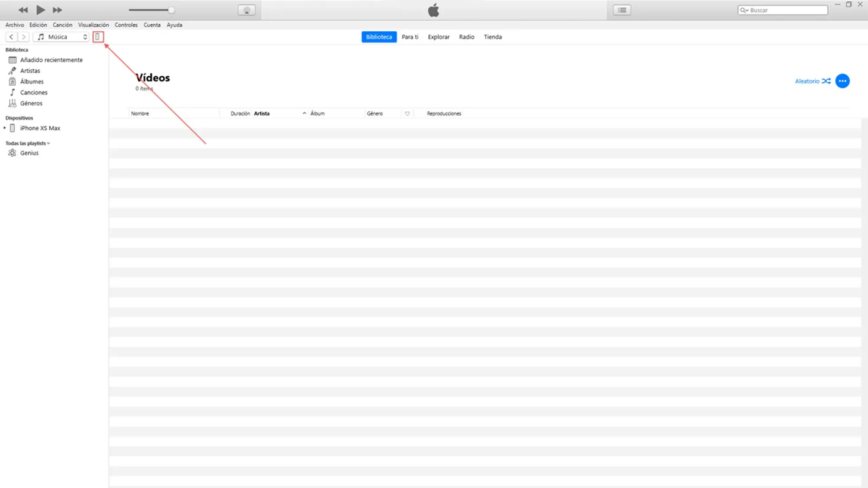868x488 pixels.
Task: Expand the iPhone XS Max device tree
Action: [x=5, y=128]
